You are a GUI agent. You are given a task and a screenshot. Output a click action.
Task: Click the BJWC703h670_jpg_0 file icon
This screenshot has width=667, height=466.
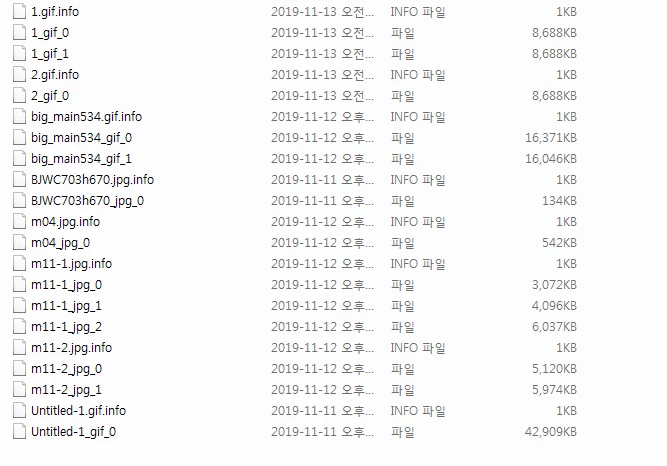tap(19, 200)
